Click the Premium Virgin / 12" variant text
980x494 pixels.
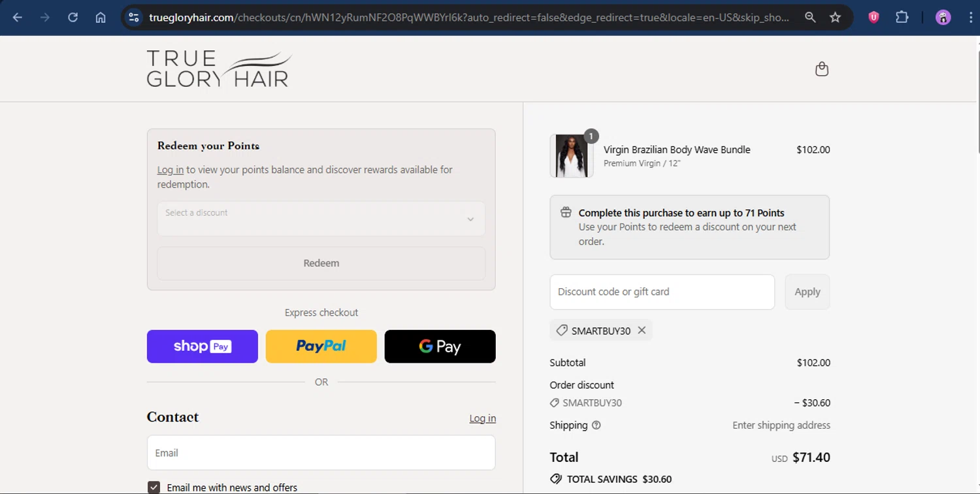coord(642,163)
